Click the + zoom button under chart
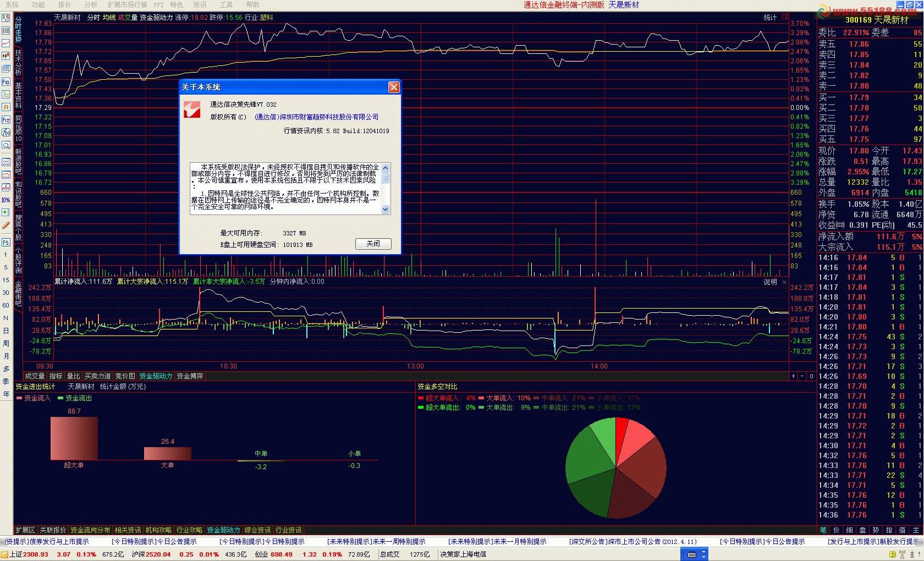Viewport: 924px width, 561px height. click(794, 376)
